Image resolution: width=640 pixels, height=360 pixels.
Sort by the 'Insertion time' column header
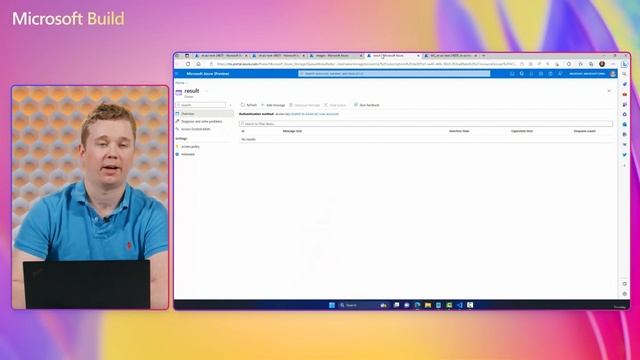click(x=459, y=131)
